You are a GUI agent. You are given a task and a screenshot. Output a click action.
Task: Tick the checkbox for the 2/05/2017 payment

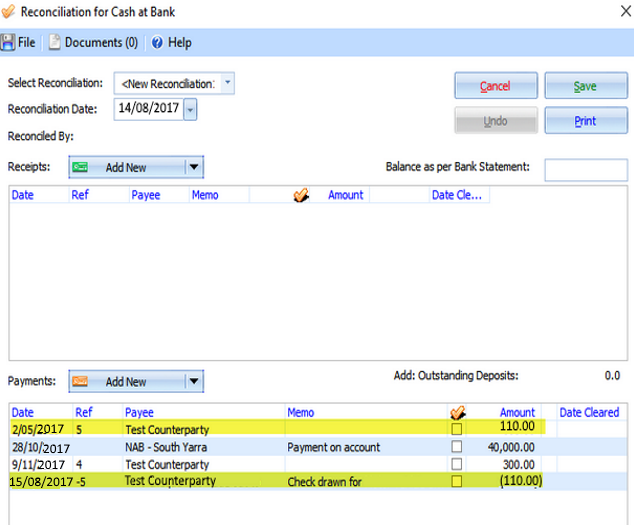click(456, 429)
